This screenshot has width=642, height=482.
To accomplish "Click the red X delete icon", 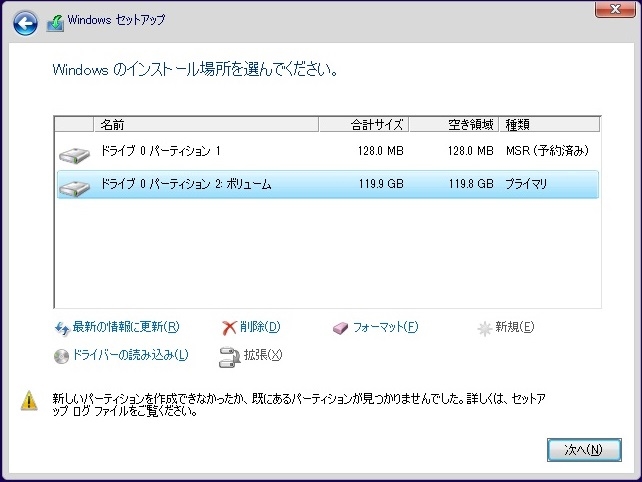I will coord(229,328).
